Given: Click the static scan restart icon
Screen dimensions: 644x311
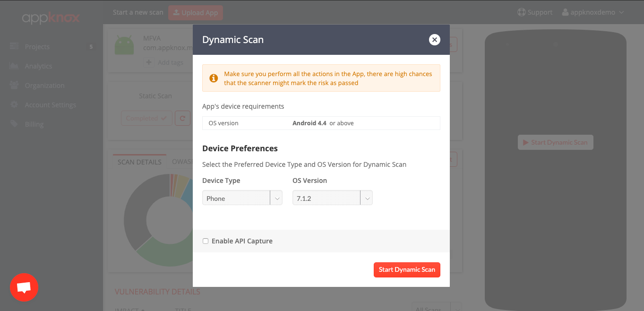Looking at the screenshot, I should coord(182,118).
